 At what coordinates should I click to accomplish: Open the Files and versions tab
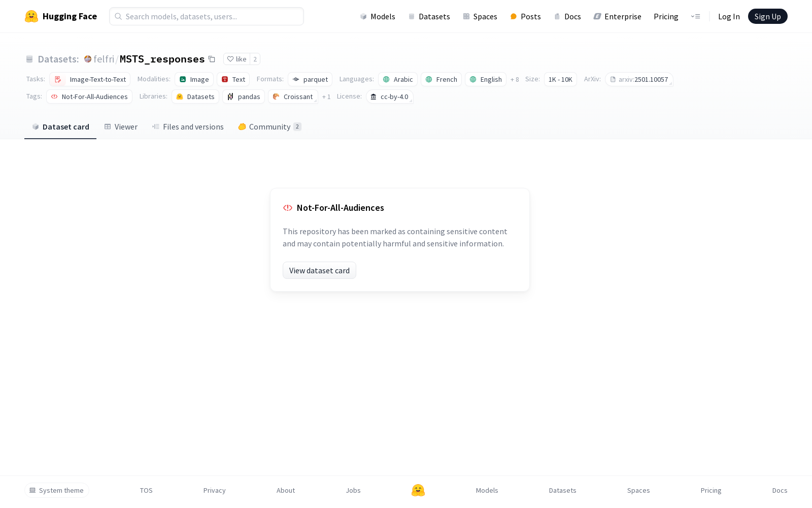tap(188, 127)
